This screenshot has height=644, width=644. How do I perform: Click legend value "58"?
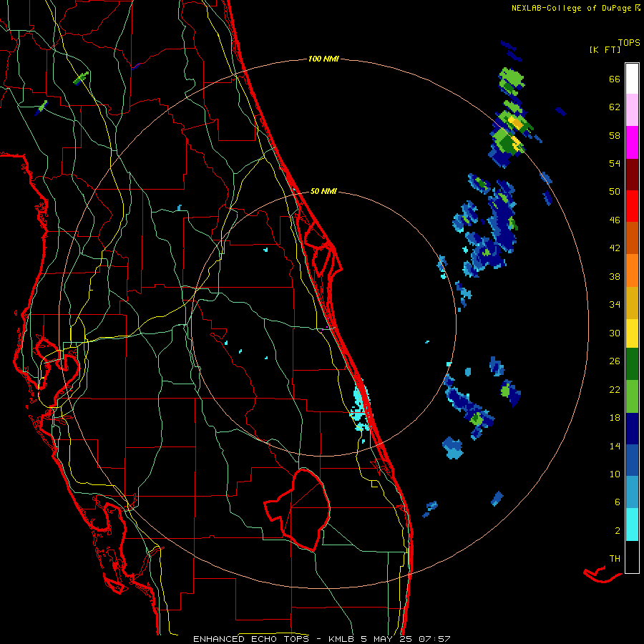[615, 135]
